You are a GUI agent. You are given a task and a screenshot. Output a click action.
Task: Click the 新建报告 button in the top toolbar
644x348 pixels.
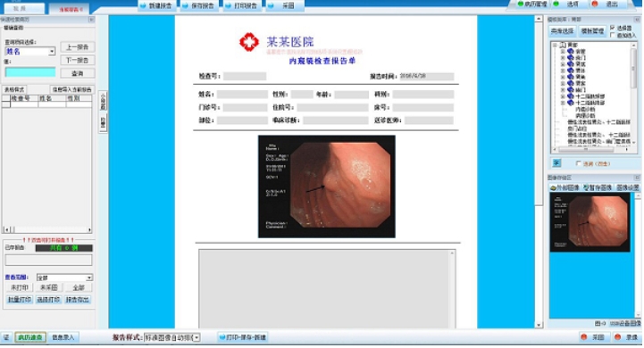pyautogui.click(x=156, y=5)
